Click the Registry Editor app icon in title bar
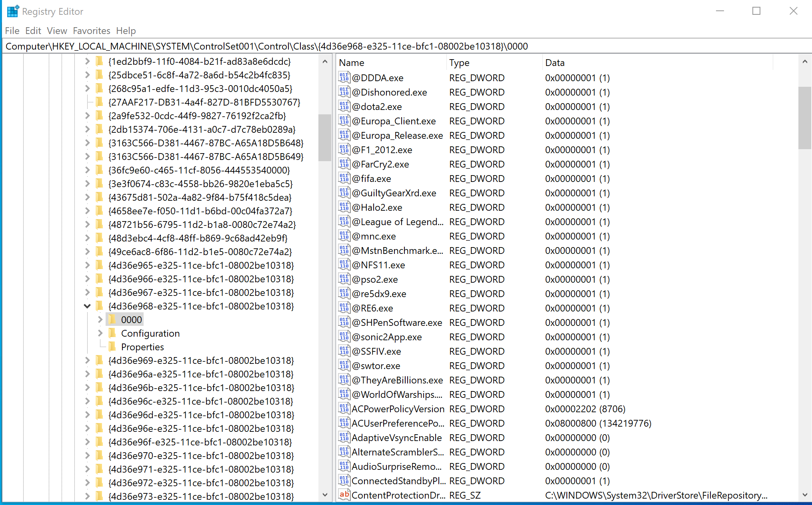The width and height of the screenshot is (812, 505). click(x=13, y=11)
